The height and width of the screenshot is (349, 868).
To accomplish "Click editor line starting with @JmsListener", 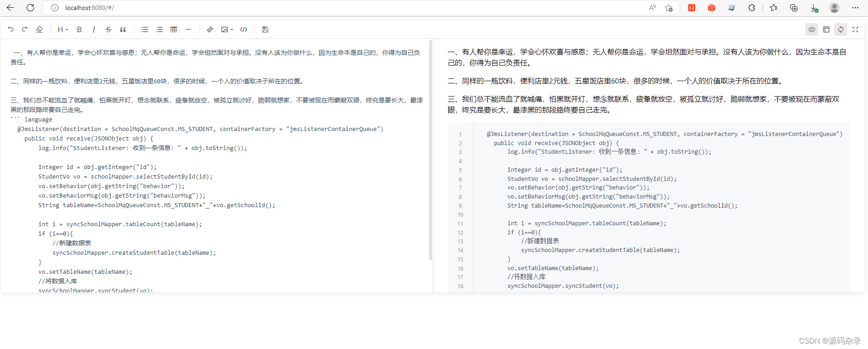I will [x=200, y=129].
